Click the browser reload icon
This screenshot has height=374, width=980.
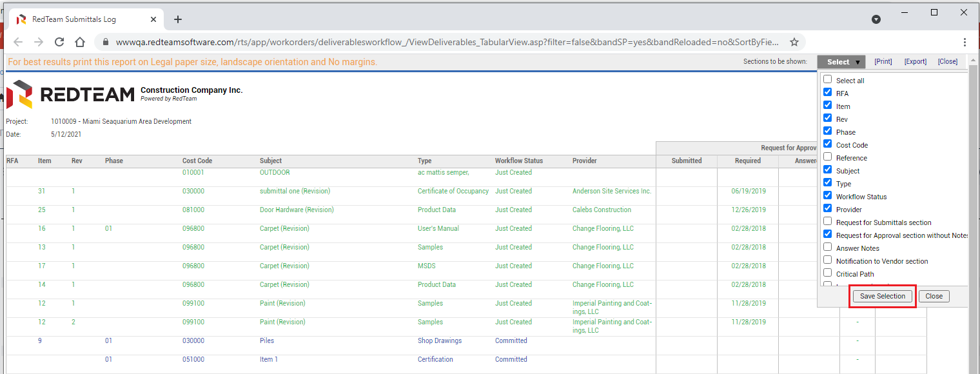(59, 42)
